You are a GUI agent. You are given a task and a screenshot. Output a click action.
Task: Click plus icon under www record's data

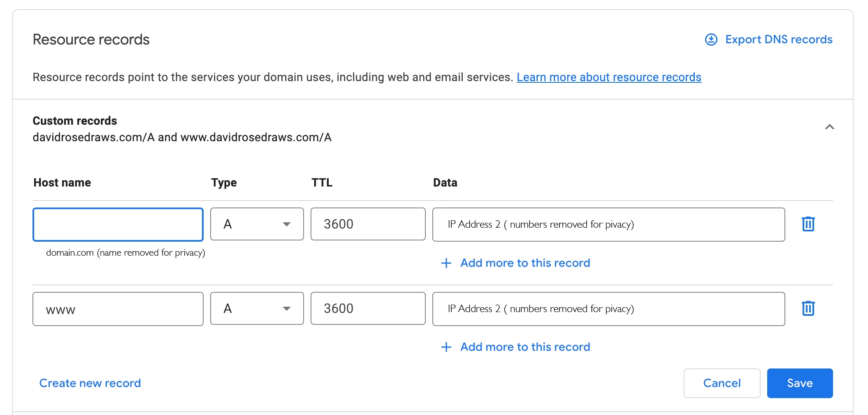pyautogui.click(x=446, y=347)
